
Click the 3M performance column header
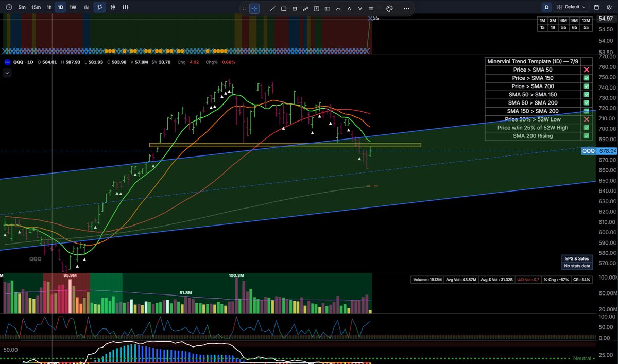click(553, 20)
